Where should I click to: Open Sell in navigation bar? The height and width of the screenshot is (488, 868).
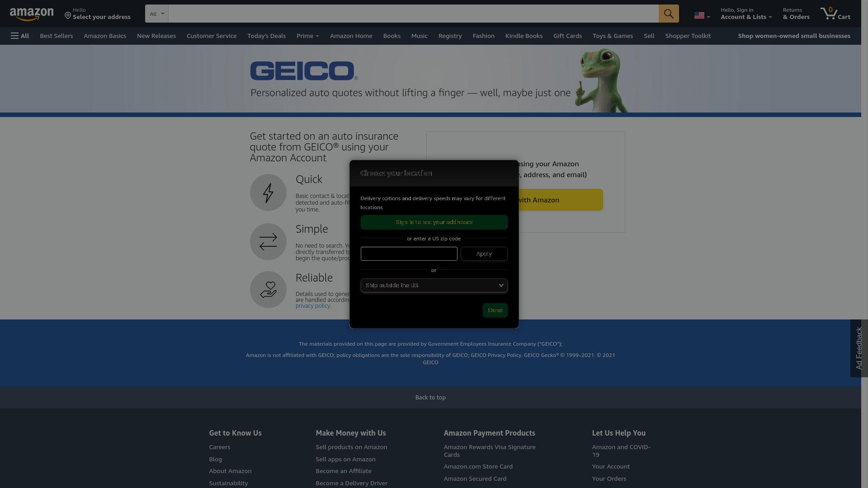(649, 36)
